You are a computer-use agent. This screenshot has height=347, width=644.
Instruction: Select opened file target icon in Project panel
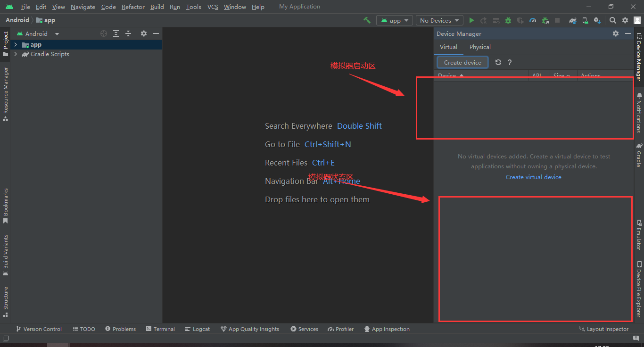click(x=104, y=33)
